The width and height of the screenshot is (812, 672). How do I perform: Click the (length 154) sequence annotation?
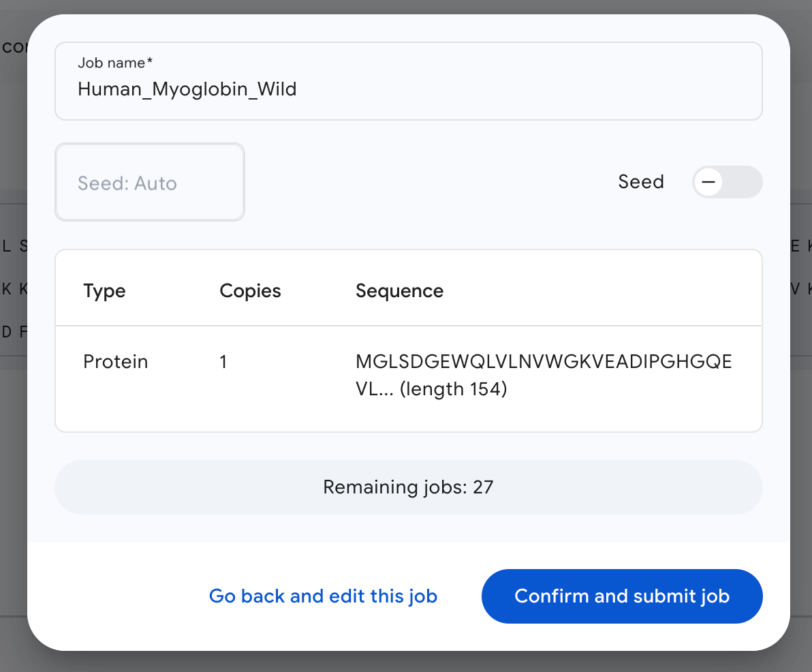click(x=452, y=388)
